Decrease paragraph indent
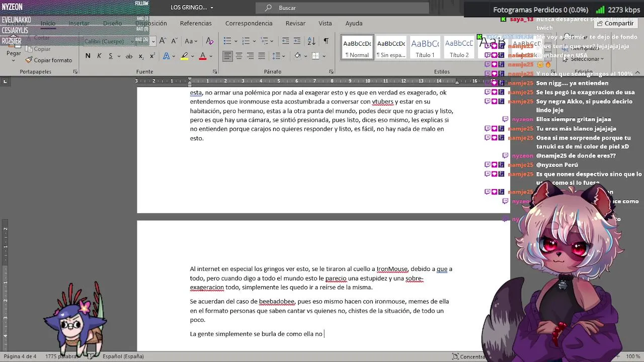 [286, 41]
